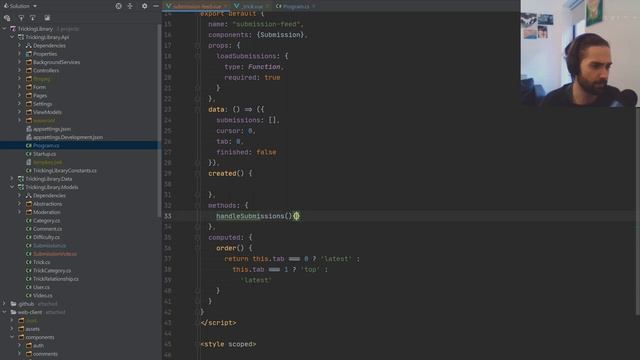Click the editor's right-edge vertical scrollbar

tap(638, 210)
